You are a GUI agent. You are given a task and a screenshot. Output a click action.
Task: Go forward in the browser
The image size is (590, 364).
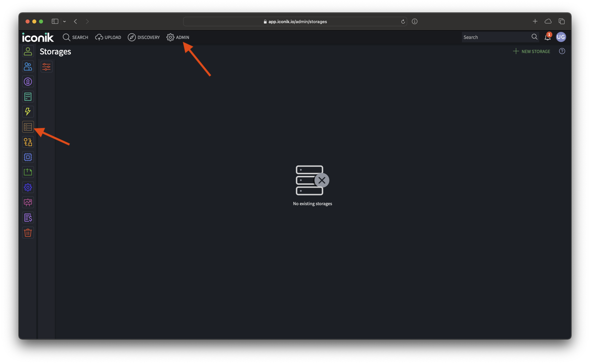[x=87, y=21]
